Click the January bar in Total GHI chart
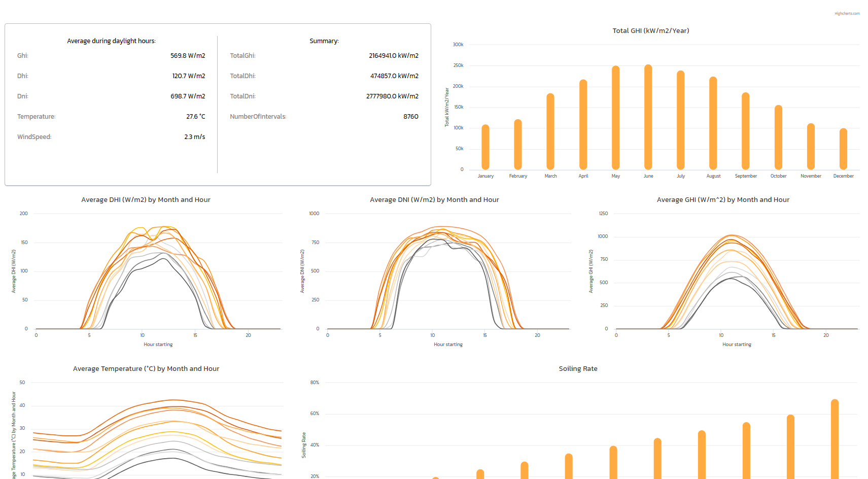Viewport: 868px width, 479px height. point(485,147)
